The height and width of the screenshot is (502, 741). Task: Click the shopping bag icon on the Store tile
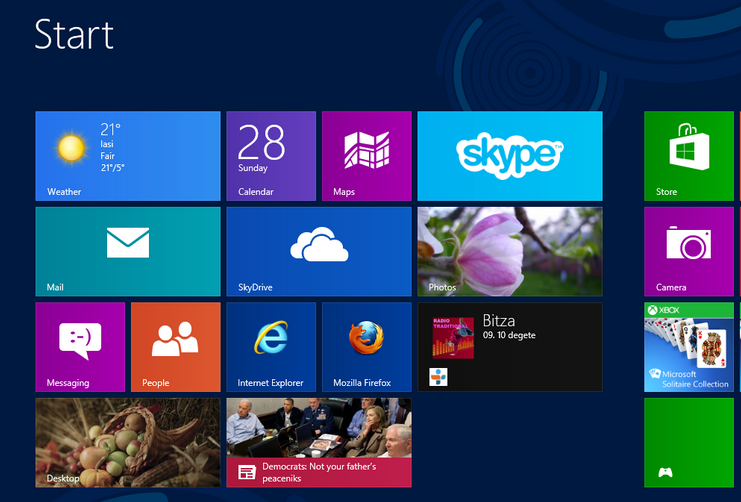[689, 146]
